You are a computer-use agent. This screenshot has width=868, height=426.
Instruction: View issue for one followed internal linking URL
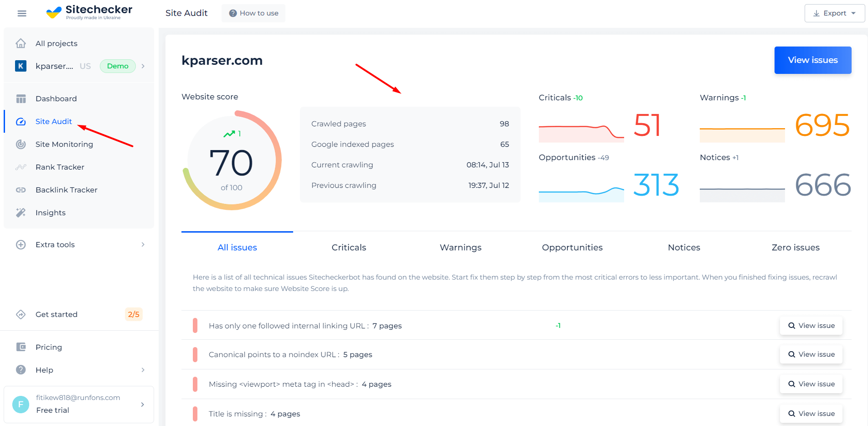[x=811, y=326]
